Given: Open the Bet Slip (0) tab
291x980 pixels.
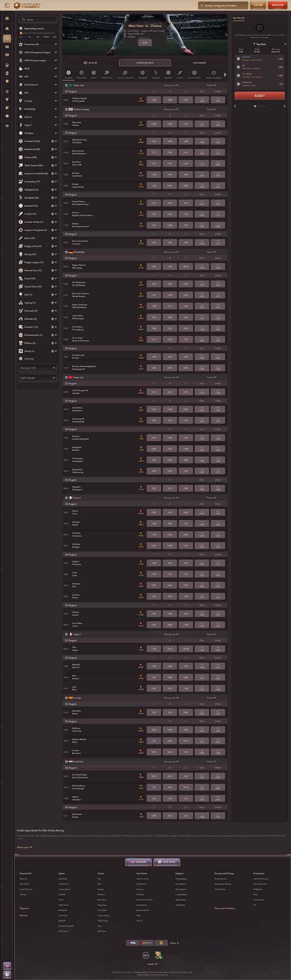Looking at the screenshot, I should 239,18.
